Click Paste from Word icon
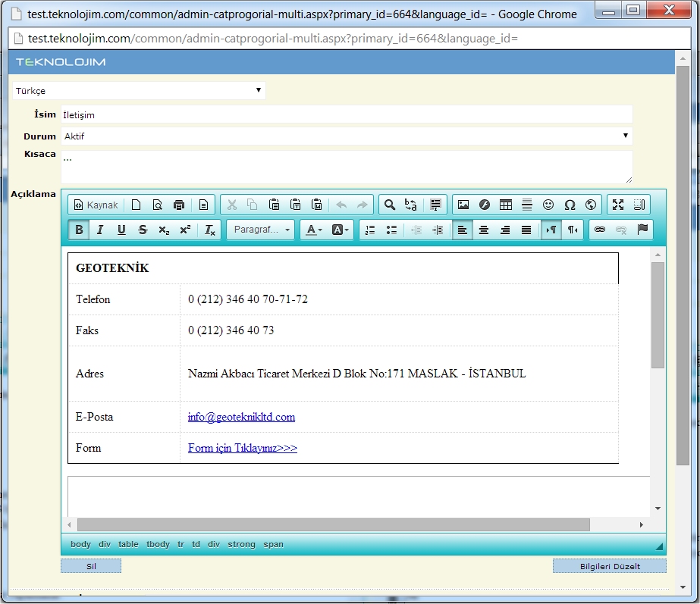The width and height of the screenshot is (700, 604). [x=317, y=205]
